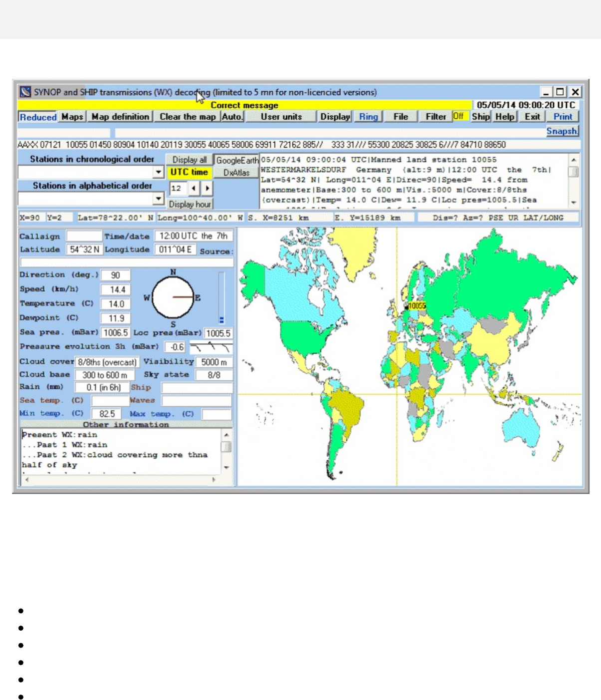601x700 pixels.
Task: Click the Speed field showing 14.4
Action: coord(115,290)
